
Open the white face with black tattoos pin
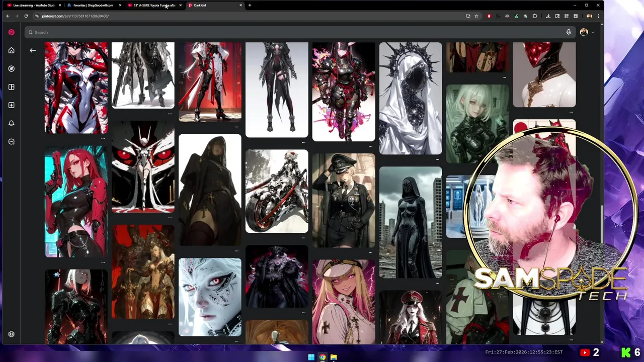tap(210, 297)
